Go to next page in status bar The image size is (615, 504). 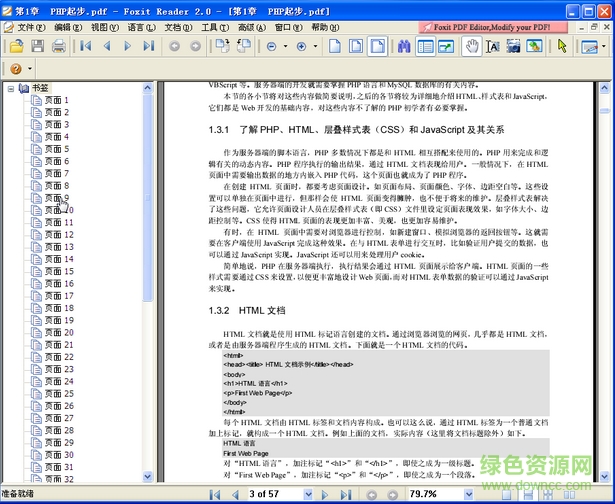point(324,494)
